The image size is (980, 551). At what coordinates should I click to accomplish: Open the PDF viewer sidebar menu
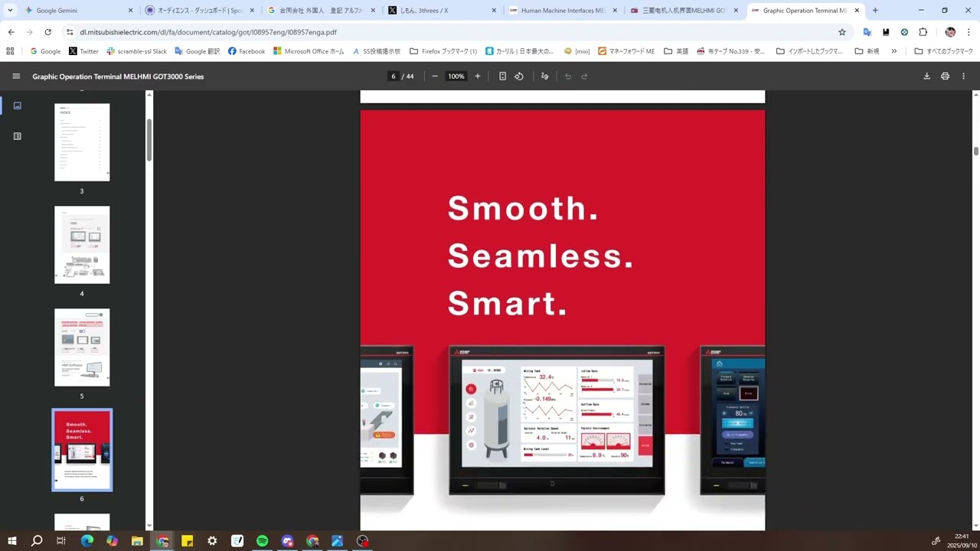[x=16, y=77]
